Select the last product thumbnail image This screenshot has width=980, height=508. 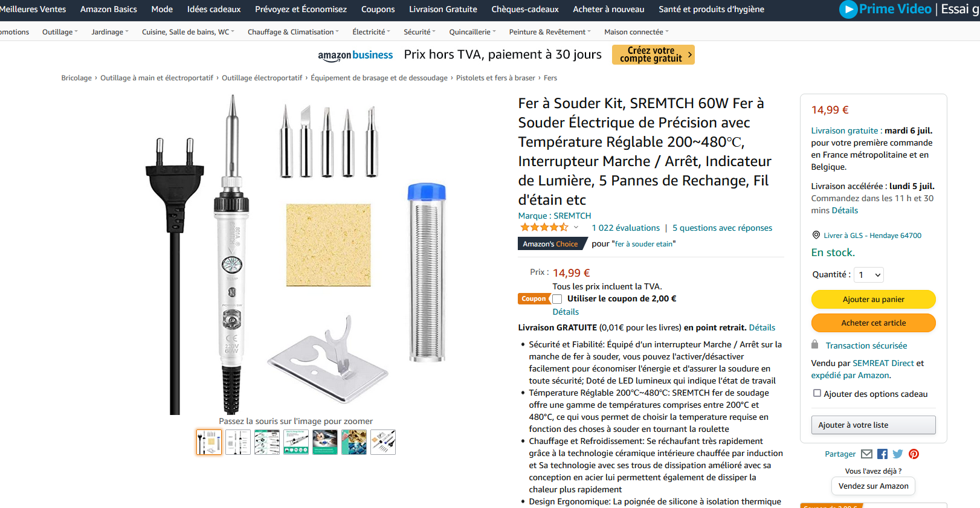coord(383,442)
